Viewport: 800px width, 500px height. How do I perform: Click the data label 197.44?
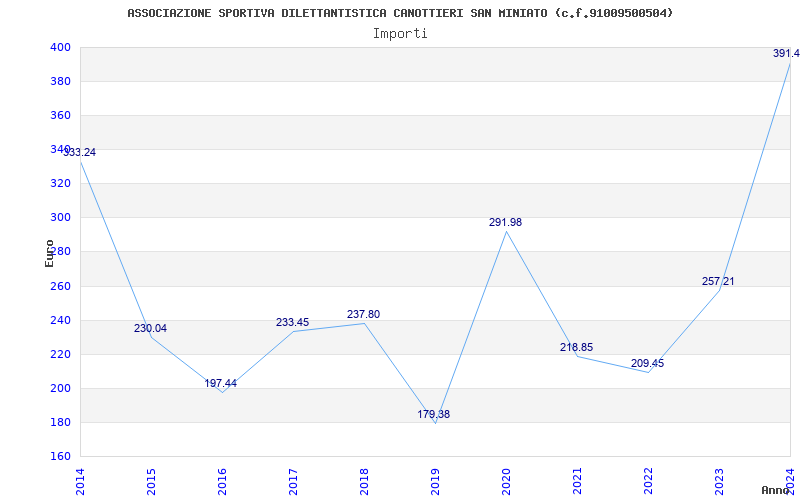220,383
